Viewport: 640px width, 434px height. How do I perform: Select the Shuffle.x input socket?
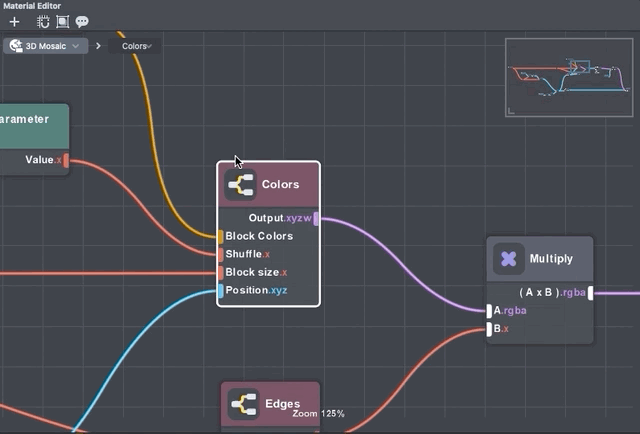pos(220,254)
